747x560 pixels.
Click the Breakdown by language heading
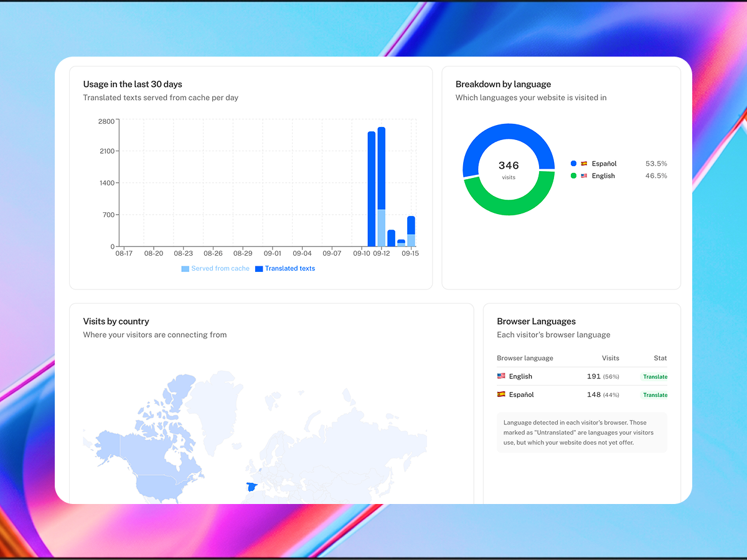point(503,84)
